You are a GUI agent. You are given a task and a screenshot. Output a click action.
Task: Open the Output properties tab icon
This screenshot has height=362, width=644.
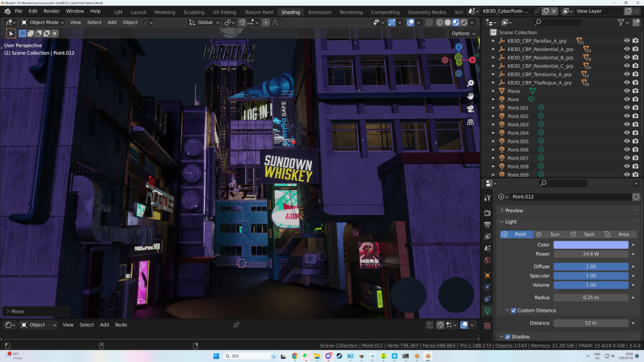click(x=487, y=225)
